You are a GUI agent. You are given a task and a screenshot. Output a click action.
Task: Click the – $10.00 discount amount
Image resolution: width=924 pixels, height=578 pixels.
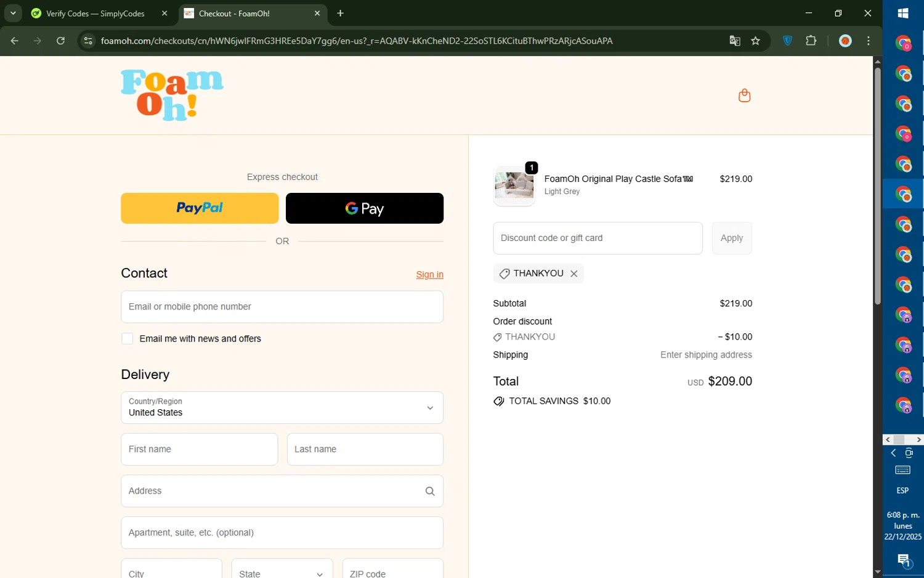735,337
